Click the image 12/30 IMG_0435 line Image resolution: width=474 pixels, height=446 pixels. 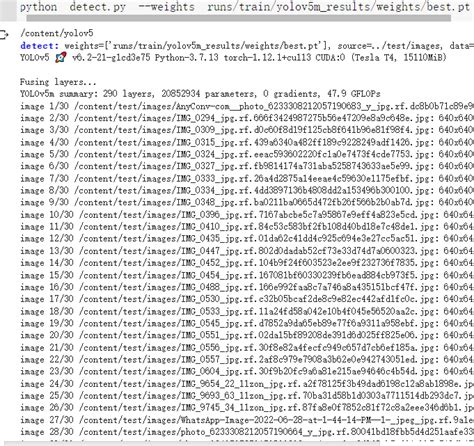(x=247, y=239)
